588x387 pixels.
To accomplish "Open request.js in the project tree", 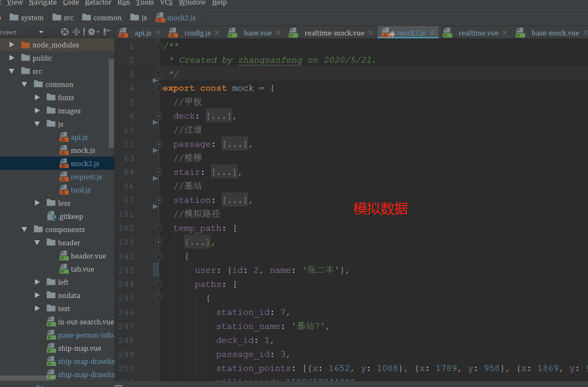I will [x=86, y=177].
